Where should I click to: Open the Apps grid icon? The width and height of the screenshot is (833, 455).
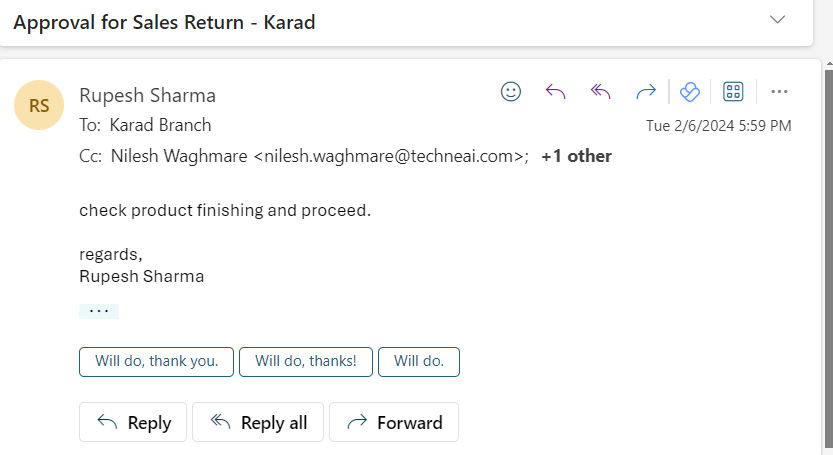pos(733,91)
